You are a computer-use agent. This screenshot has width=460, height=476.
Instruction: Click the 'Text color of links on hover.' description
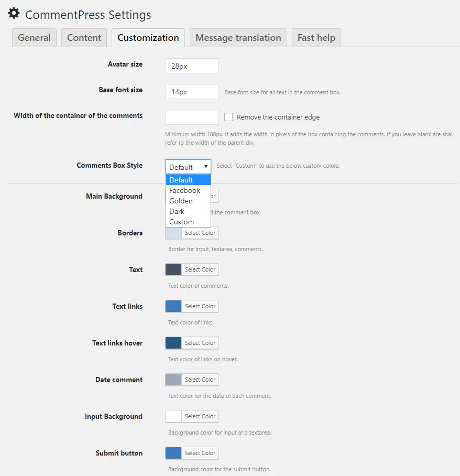point(203,359)
